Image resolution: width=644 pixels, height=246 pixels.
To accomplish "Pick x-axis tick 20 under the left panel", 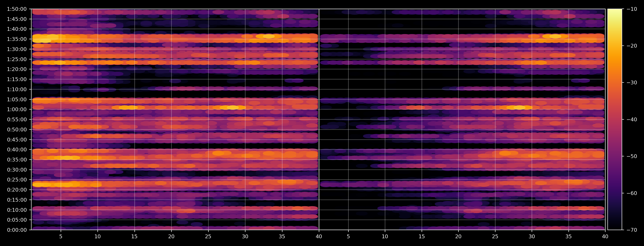I will point(171,236).
